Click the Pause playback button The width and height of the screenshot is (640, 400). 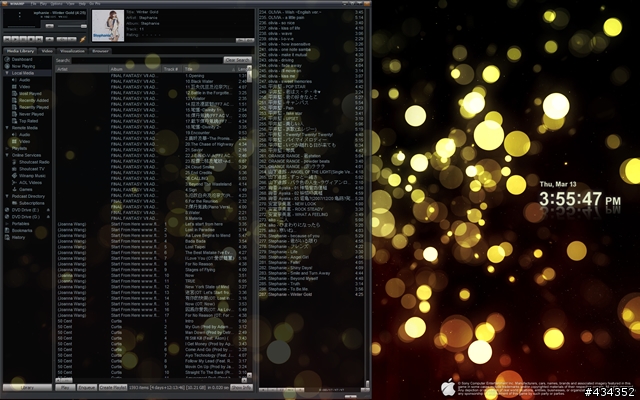point(23,39)
